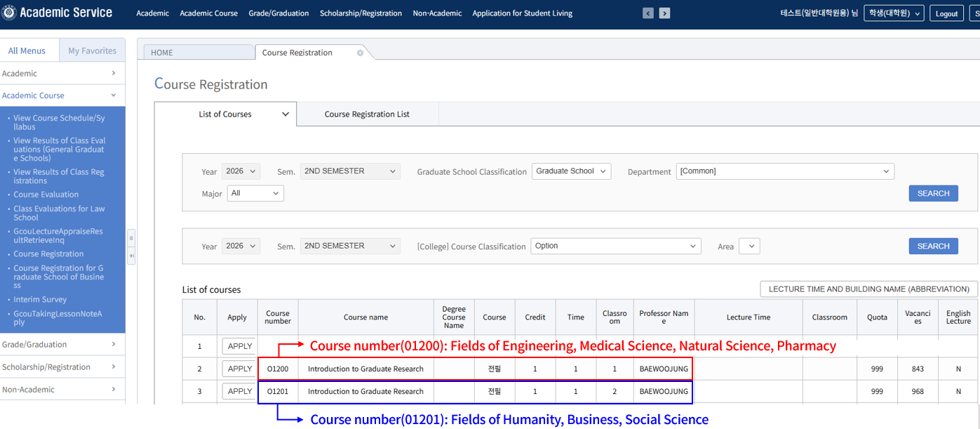Open Course Registration in sidebar
The width and height of the screenshot is (980, 429).
(48, 254)
